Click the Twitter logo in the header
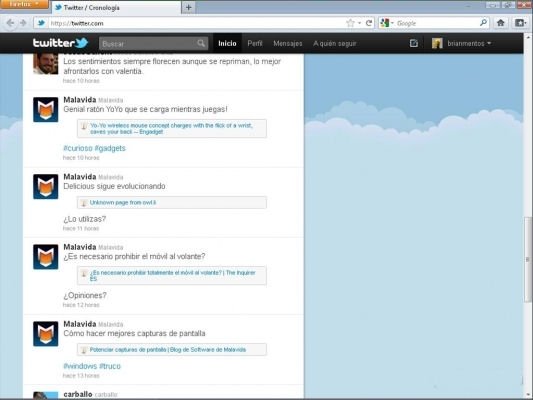 tap(60, 43)
